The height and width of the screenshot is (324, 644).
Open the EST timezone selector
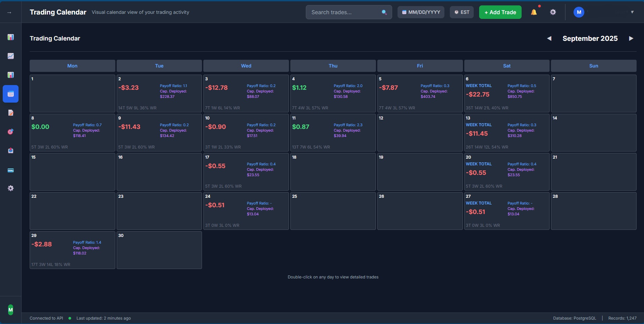click(462, 12)
